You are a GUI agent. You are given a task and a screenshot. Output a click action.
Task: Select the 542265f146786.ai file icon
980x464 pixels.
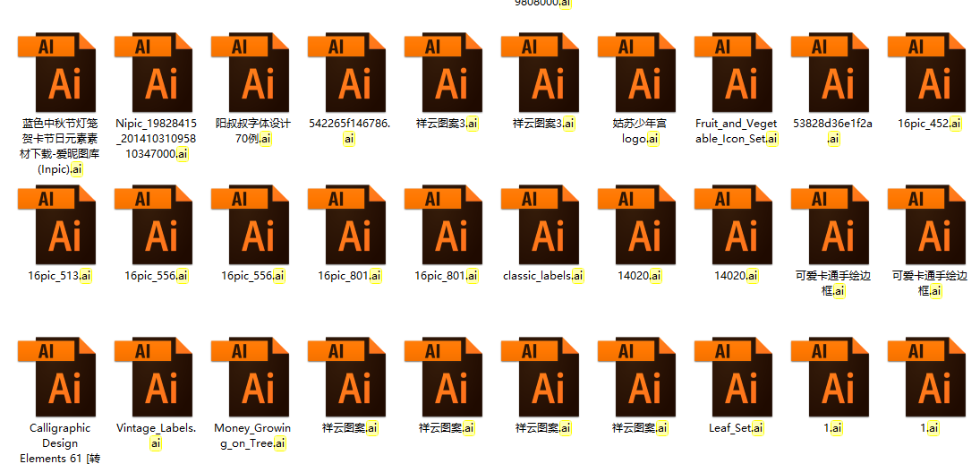coord(347,73)
